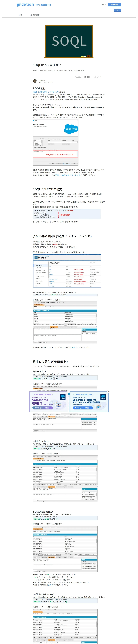Click Add condition in the Export dialog
This screenshot has height=644, width=138.
pyautogui.click(x=51, y=144)
